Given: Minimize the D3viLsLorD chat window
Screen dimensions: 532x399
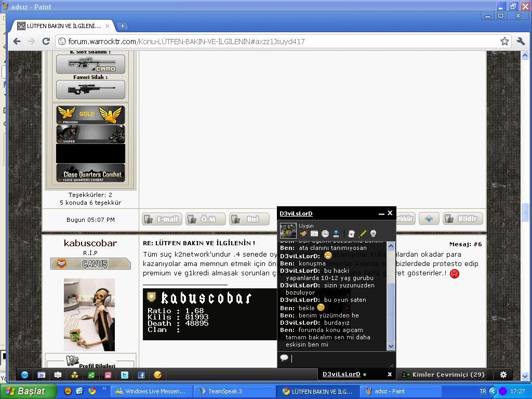Looking at the screenshot, I should click(381, 214).
